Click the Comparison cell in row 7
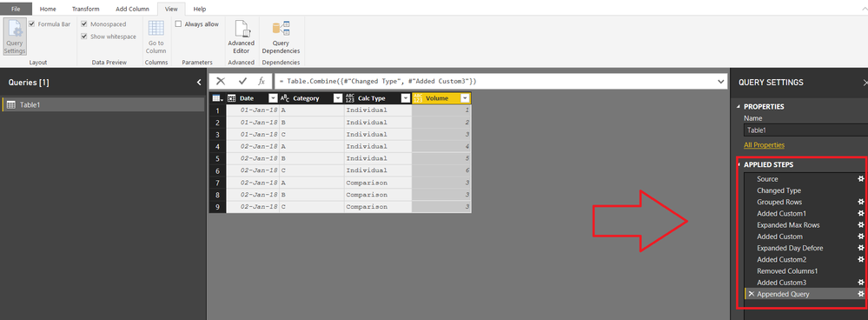This screenshot has width=868, height=320. [378, 182]
